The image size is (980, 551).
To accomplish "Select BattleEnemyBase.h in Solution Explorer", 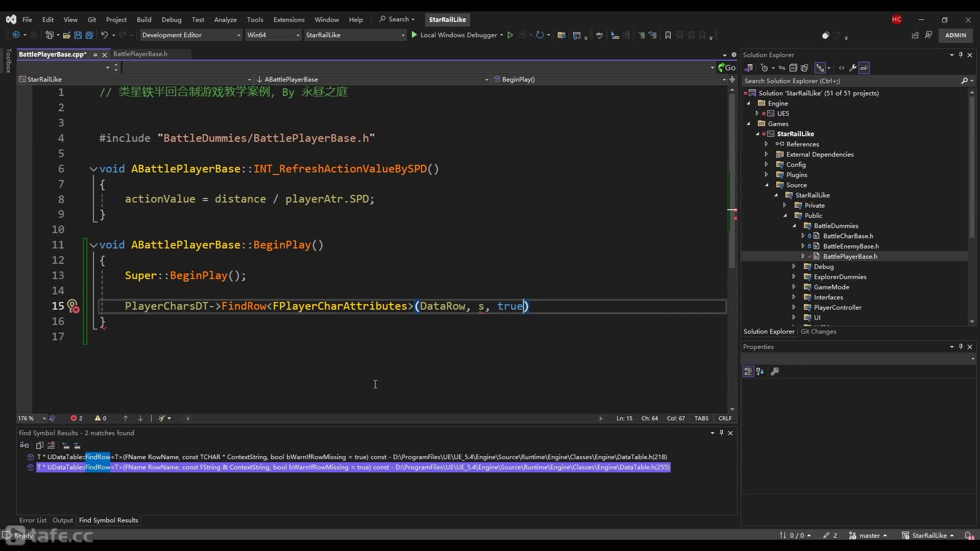I will pos(850,246).
